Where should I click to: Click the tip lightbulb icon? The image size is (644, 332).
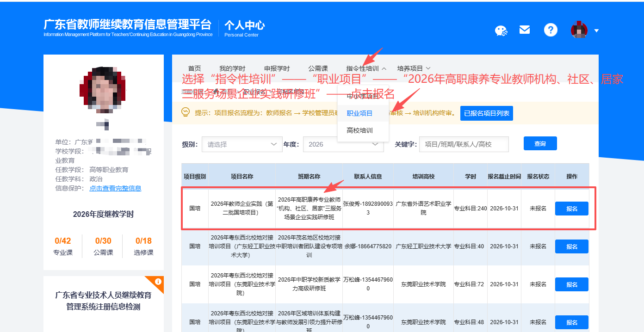coord(186,112)
